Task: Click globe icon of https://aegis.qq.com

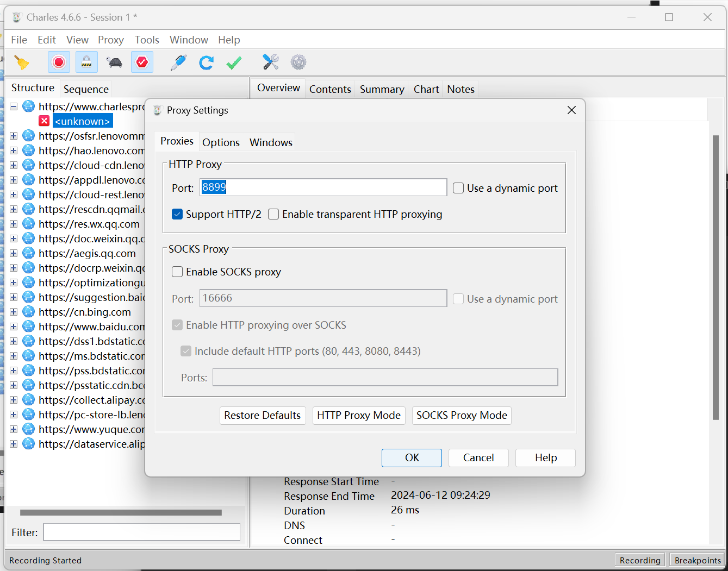Action: [x=29, y=253]
